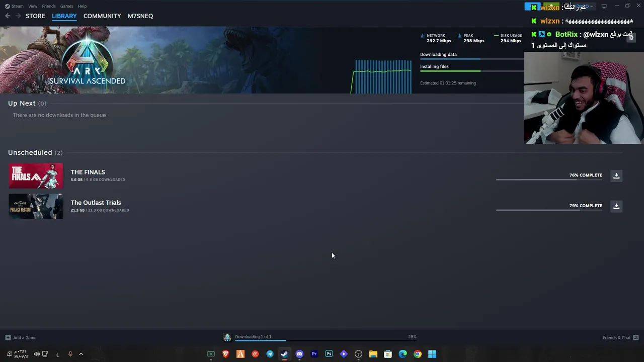Resume THE FINALS download with its arrow button
This screenshot has height=362, width=644.
coord(616,175)
